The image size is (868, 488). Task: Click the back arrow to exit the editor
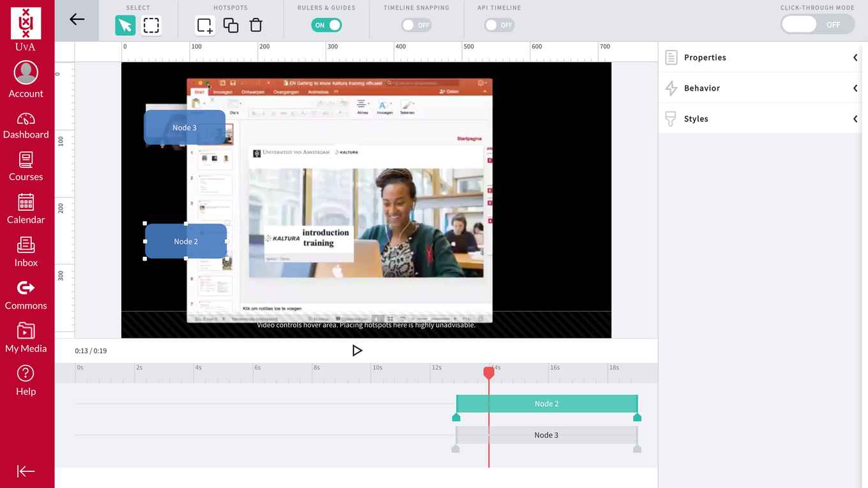tap(77, 20)
